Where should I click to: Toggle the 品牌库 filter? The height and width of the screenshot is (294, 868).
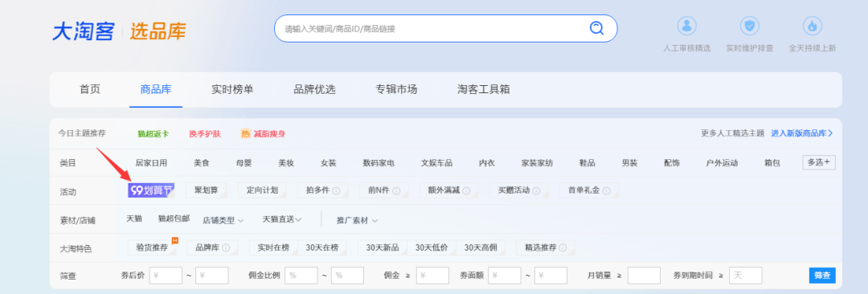[212, 247]
